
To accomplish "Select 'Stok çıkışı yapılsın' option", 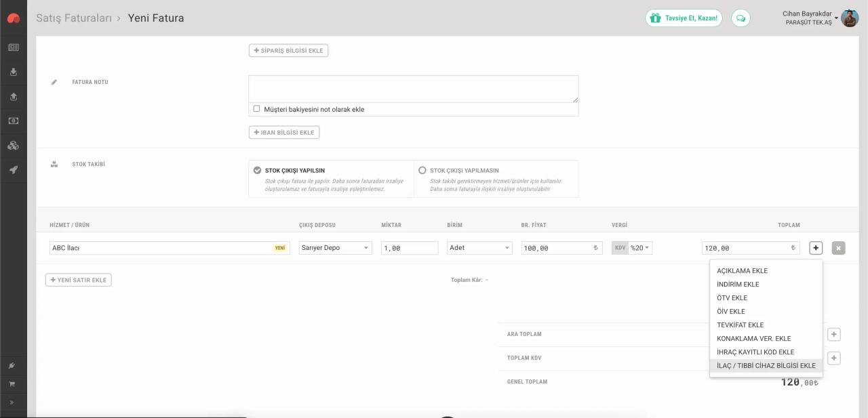I will [x=258, y=171].
